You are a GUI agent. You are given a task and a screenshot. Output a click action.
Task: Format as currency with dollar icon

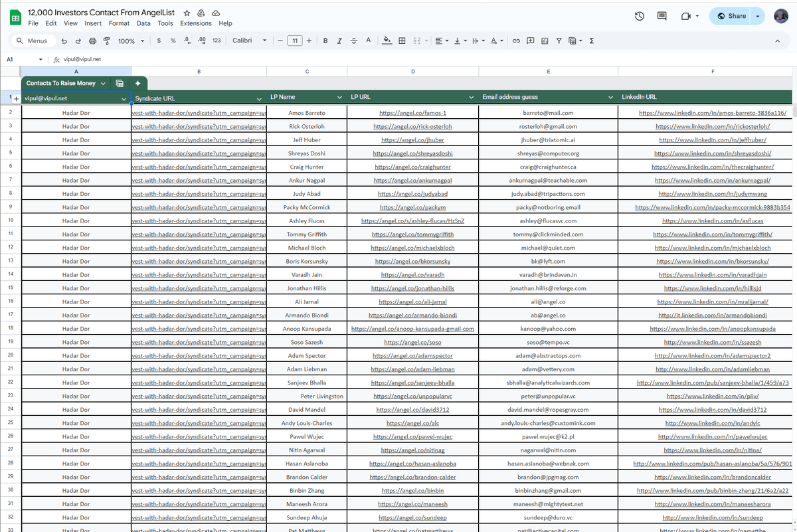click(x=159, y=41)
